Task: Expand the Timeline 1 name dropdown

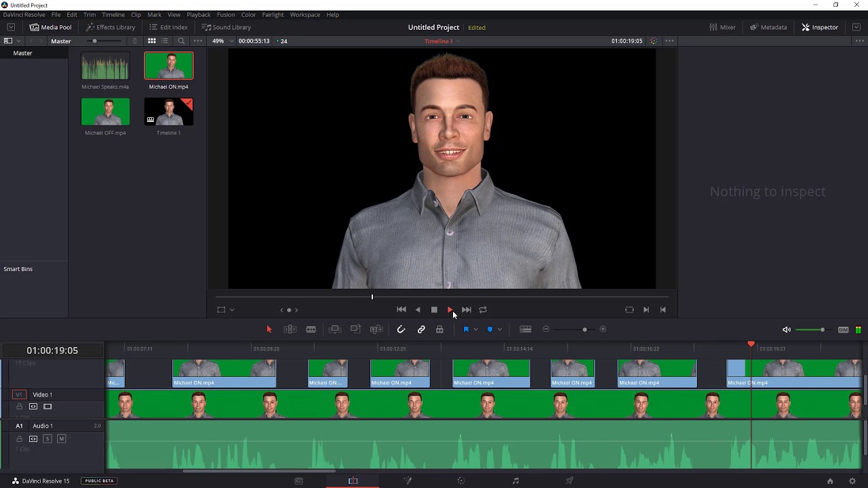Action: click(458, 41)
